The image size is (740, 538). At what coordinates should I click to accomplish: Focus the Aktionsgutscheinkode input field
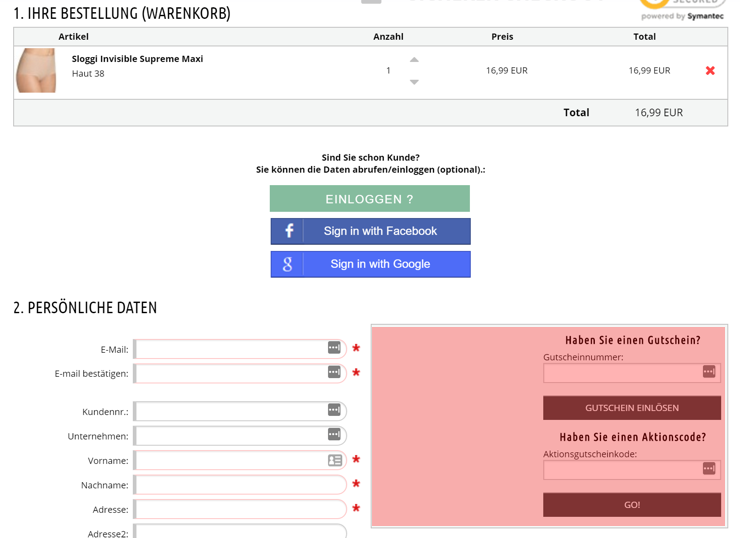(631, 470)
